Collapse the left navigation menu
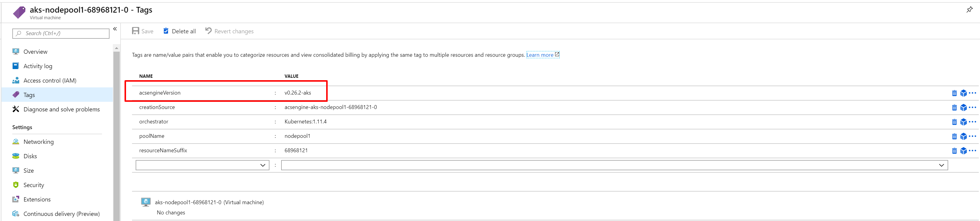 (115, 29)
